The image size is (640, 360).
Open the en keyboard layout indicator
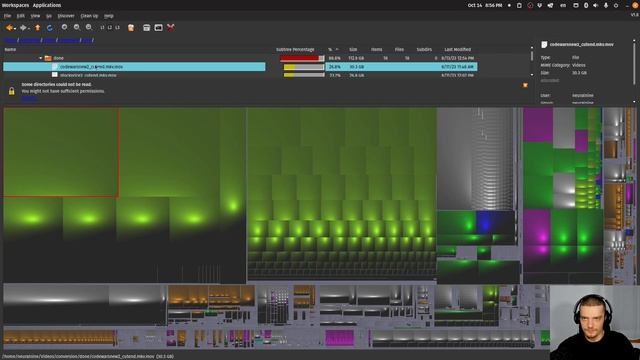click(x=563, y=5)
